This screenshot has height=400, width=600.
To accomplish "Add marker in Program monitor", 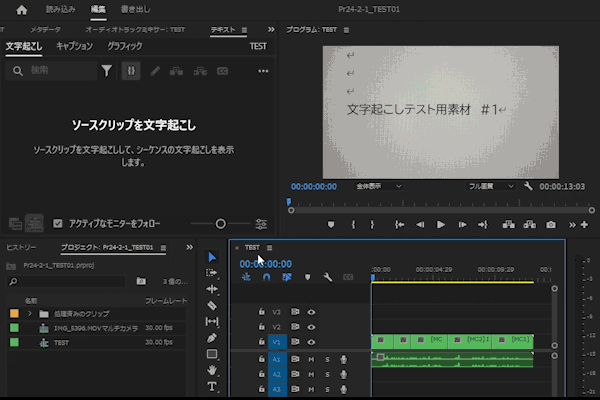I will point(331,225).
